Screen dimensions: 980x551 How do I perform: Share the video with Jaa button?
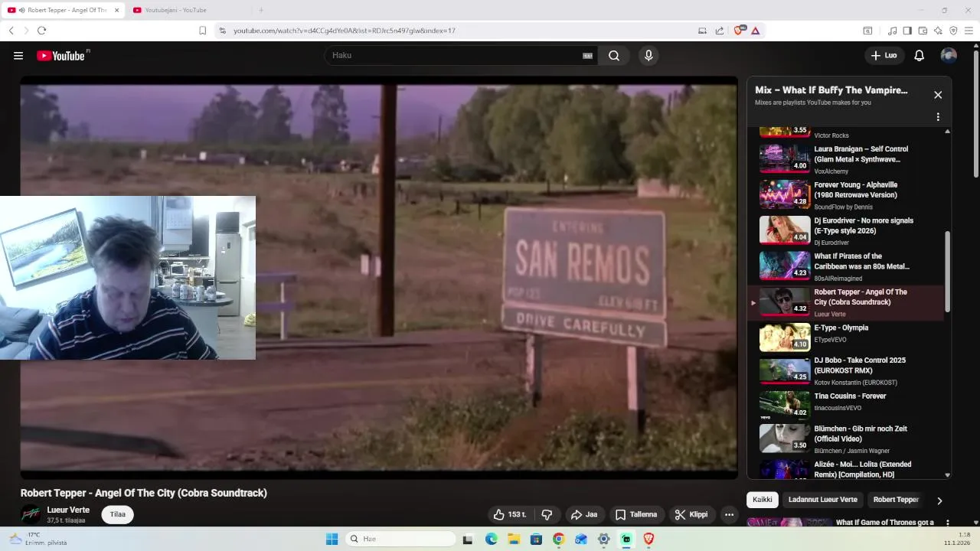pyautogui.click(x=583, y=514)
